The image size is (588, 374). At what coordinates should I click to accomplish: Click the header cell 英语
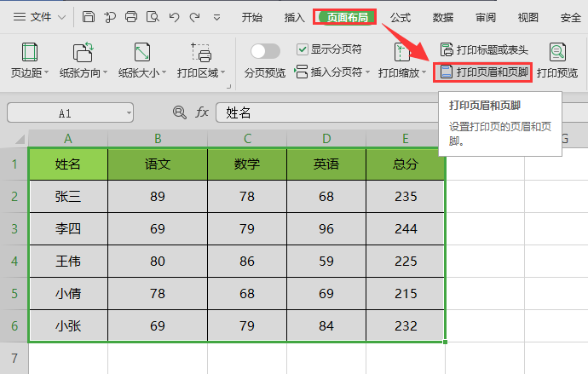pos(326,164)
